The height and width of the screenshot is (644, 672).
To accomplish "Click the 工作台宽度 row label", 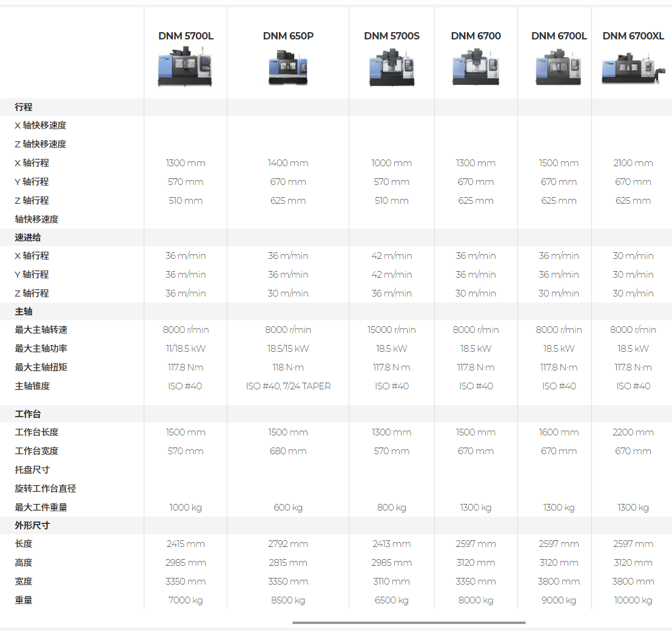I will point(36,451).
